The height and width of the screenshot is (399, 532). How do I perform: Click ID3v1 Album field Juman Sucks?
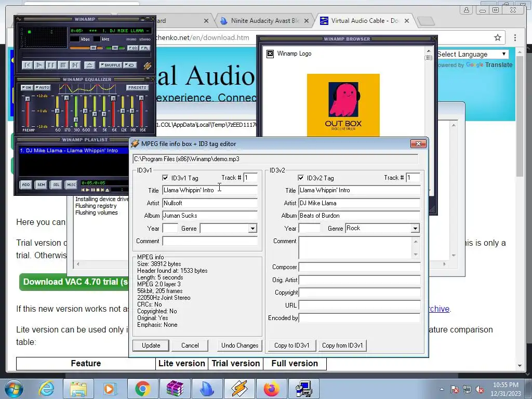(x=210, y=216)
